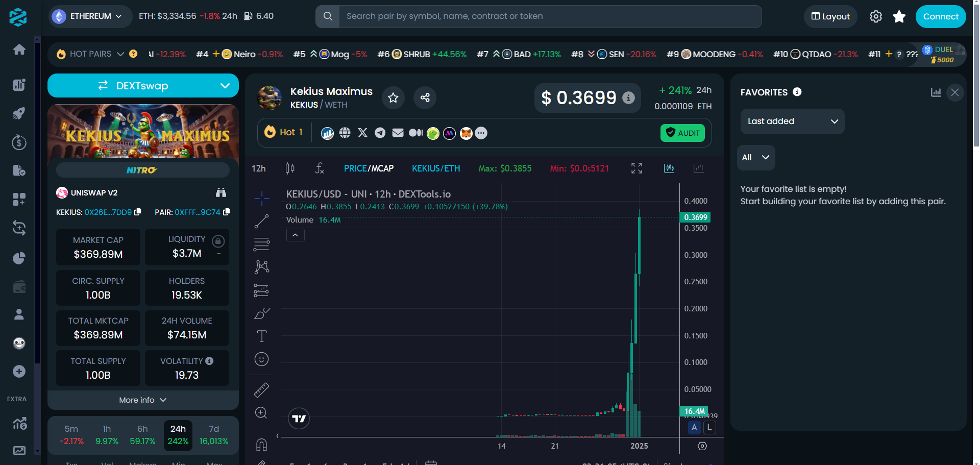Click the Connect wallet button
Image resolution: width=980 pixels, height=465 pixels.
click(941, 16)
